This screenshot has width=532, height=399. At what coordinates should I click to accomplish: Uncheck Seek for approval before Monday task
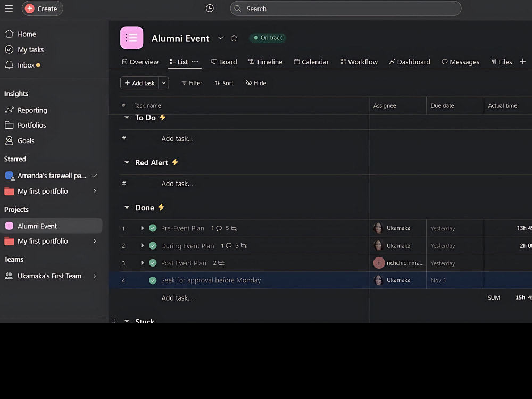(x=153, y=280)
